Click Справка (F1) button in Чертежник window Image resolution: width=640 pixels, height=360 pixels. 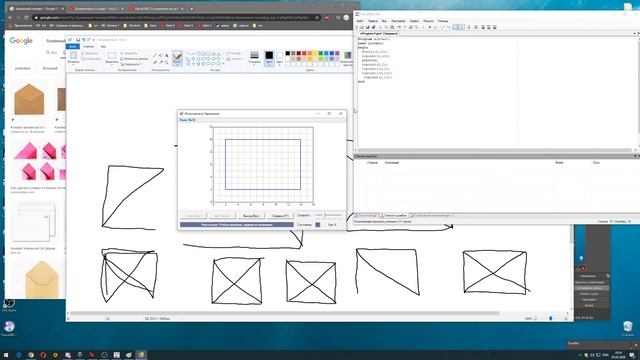click(280, 216)
